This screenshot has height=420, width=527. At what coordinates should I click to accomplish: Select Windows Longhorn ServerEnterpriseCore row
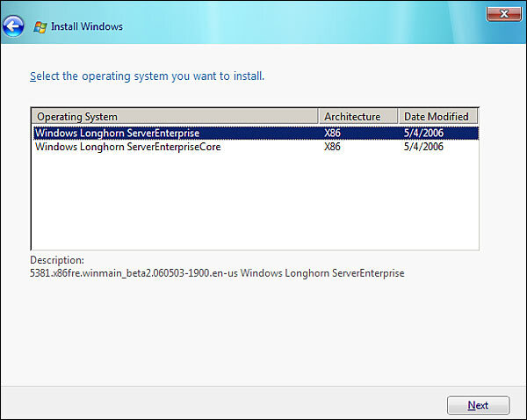(256, 147)
